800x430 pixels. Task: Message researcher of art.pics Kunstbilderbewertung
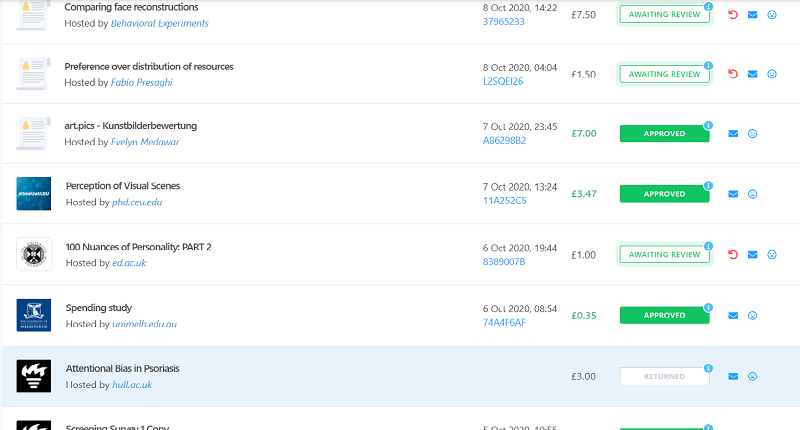pyautogui.click(x=733, y=134)
